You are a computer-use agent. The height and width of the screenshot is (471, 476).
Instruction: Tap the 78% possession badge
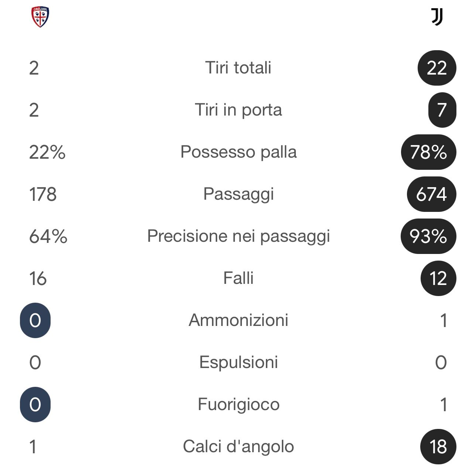click(x=428, y=152)
